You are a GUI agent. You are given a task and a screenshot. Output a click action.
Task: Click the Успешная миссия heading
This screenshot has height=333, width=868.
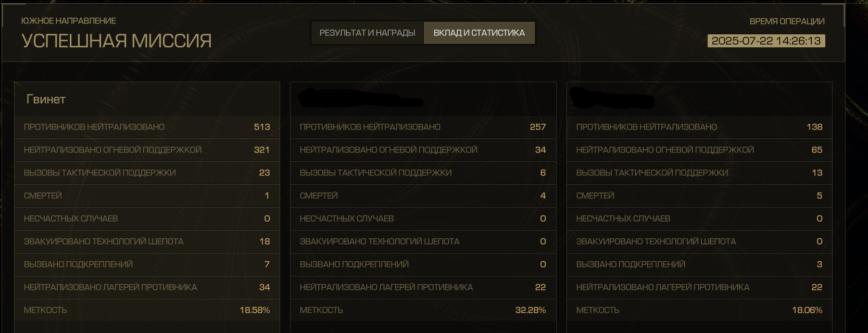click(x=117, y=41)
